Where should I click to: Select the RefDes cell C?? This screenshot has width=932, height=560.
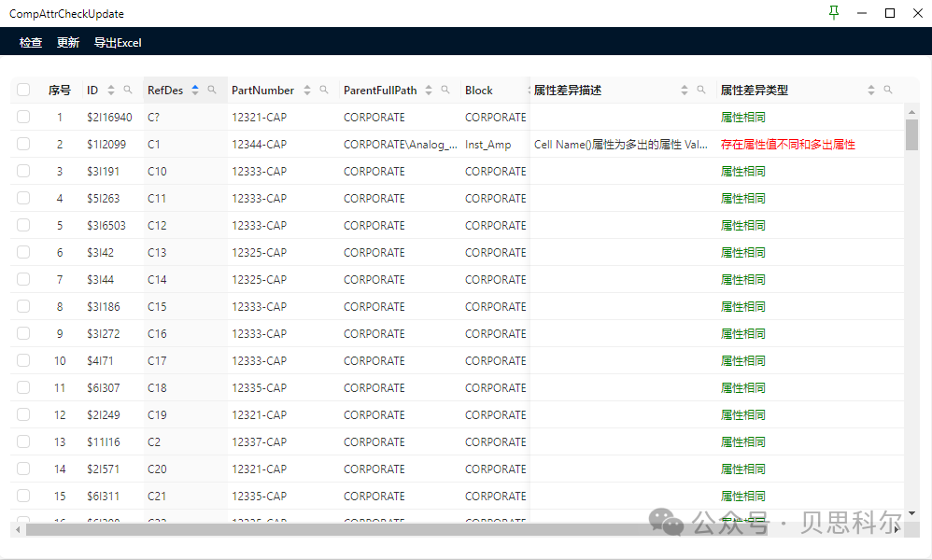coord(153,117)
